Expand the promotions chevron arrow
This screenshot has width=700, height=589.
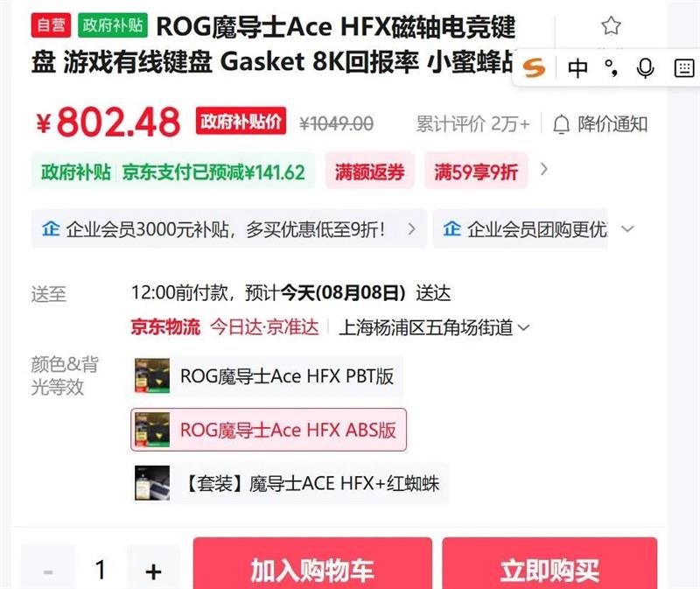[544, 170]
